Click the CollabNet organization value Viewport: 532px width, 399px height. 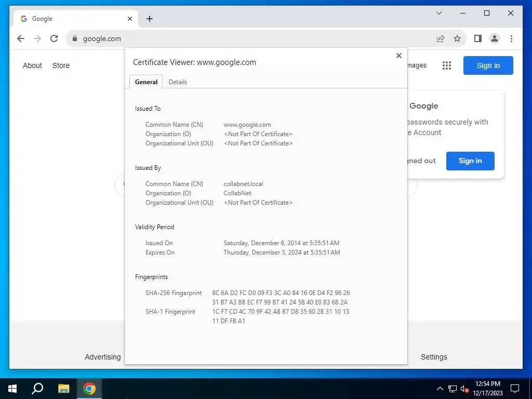pyautogui.click(x=237, y=193)
